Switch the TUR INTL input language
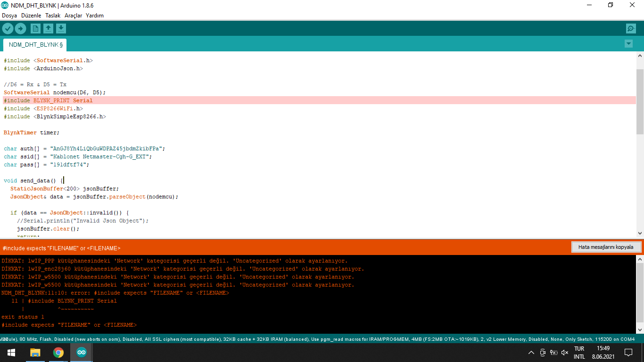Screen dimensions: 644x362 pos(579,353)
